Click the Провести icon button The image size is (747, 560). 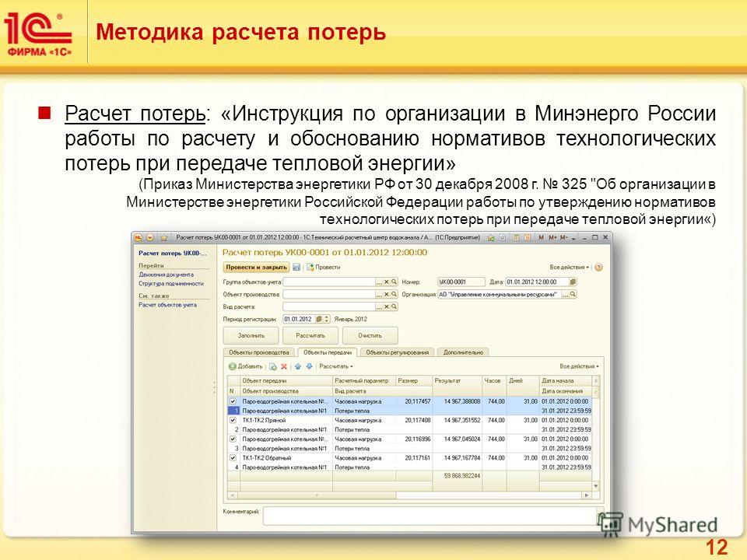[x=324, y=267]
